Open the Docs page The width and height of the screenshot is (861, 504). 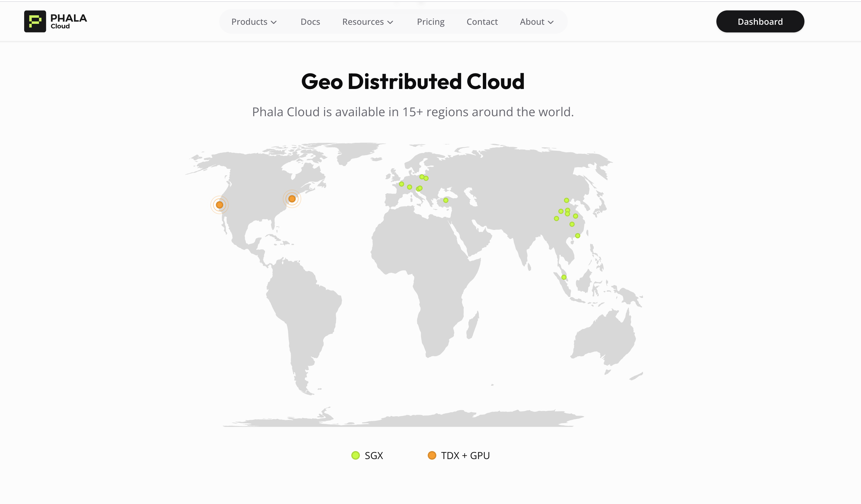(x=310, y=22)
